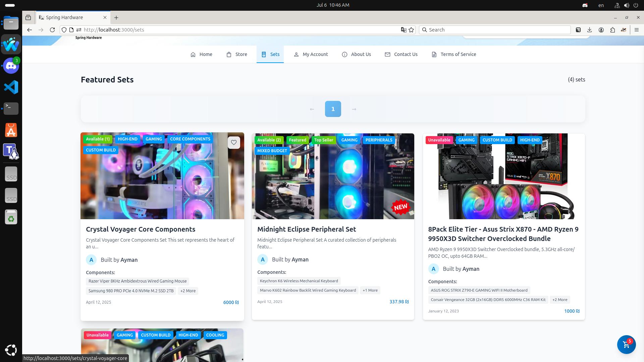Open Terms of Service page
644x362 pixels.
point(454,54)
